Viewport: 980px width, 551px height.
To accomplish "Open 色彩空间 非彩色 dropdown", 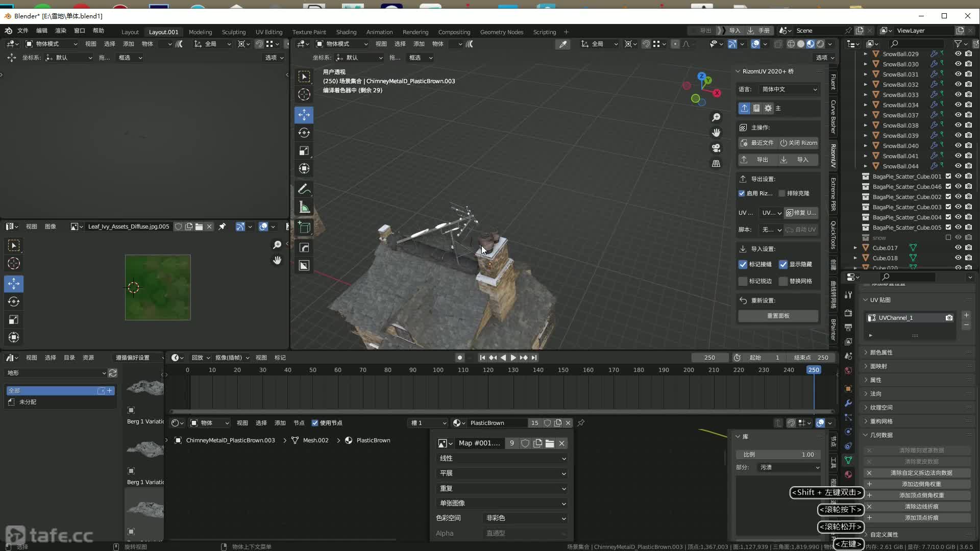I will [x=526, y=518].
